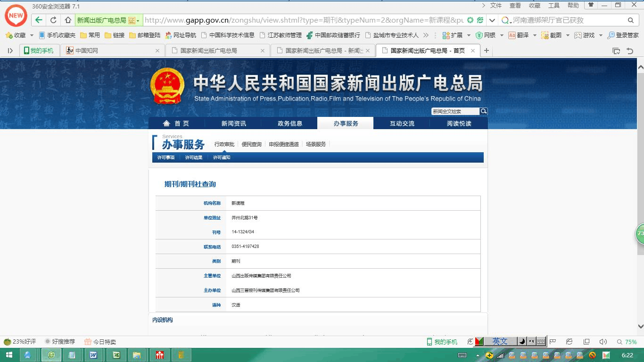Open the 阅读悦读 navigation link
This screenshot has height=362, width=644.
click(459, 123)
